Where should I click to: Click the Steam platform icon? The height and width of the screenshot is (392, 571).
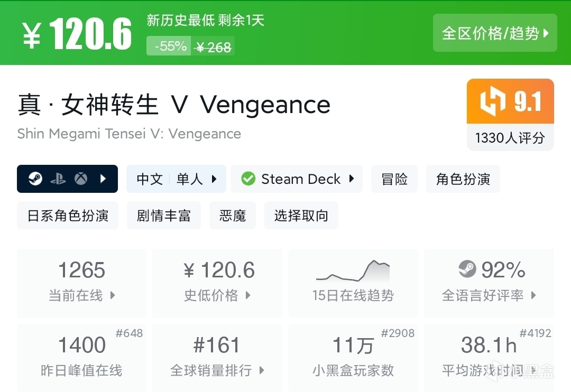pyautogui.click(x=35, y=179)
